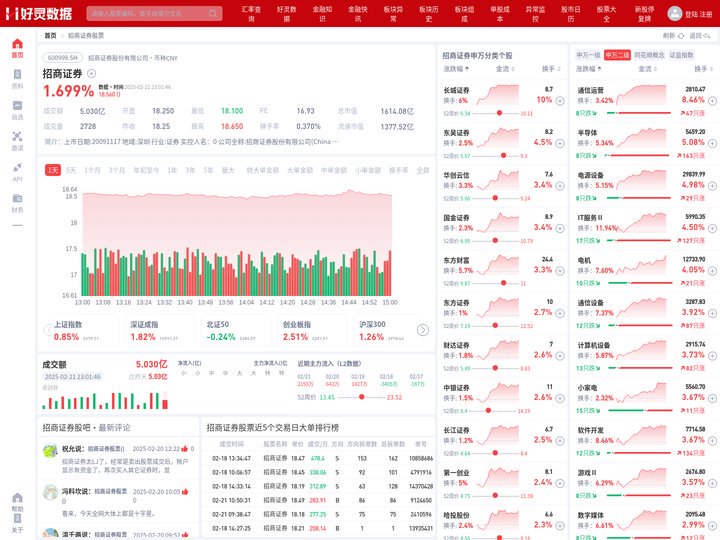Click the 好灵数据 logo
This screenshot has width=720, height=540.
click(x=39, y=13)
